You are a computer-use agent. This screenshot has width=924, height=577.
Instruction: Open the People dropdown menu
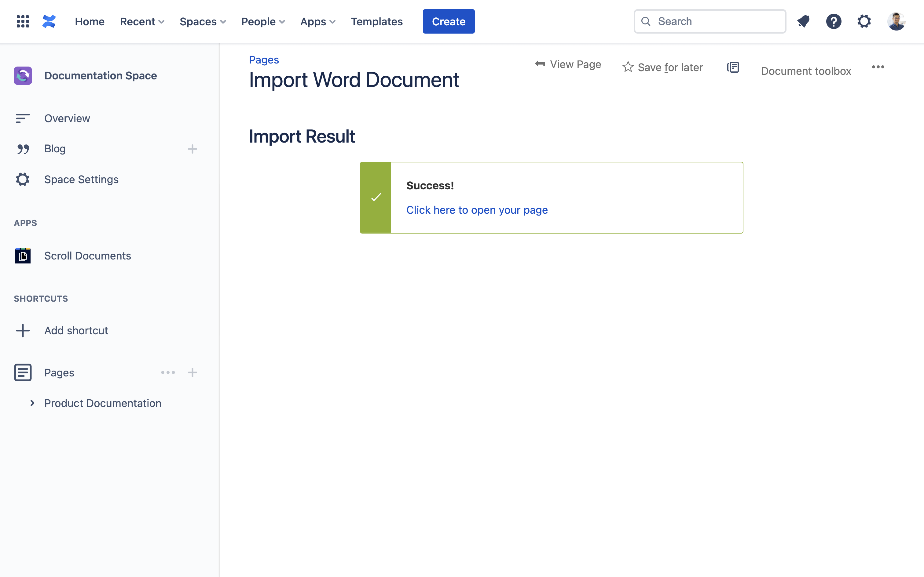(x=263, y=21)
